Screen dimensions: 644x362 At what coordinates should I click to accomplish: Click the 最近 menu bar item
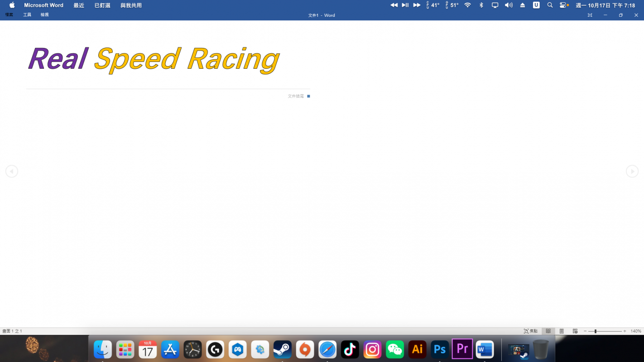[x=79, y=5]
